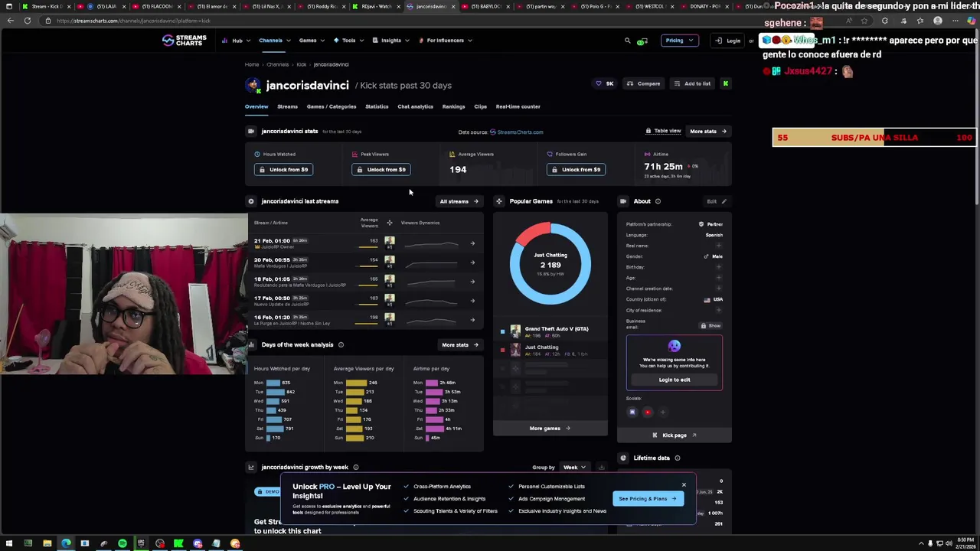Click See Pricing & Plans button

648,499
